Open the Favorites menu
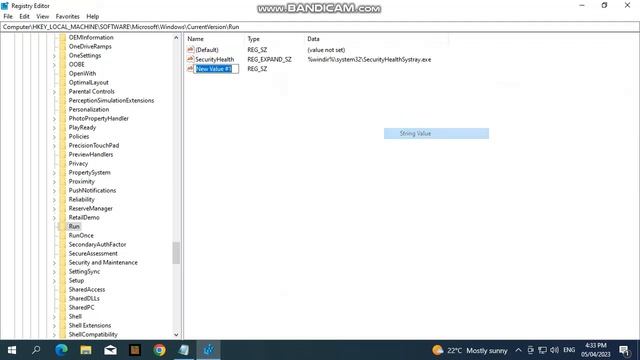This screenshot has width=640, height=360. (67, 16)
